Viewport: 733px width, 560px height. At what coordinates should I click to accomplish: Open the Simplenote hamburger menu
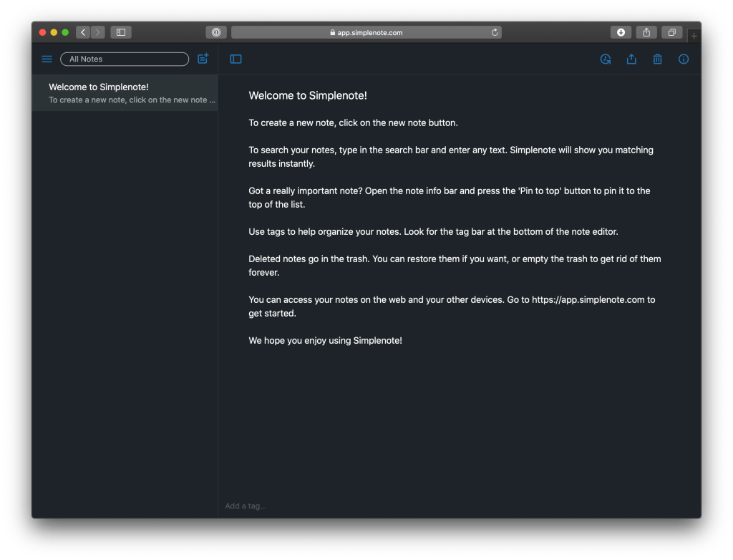47,59
